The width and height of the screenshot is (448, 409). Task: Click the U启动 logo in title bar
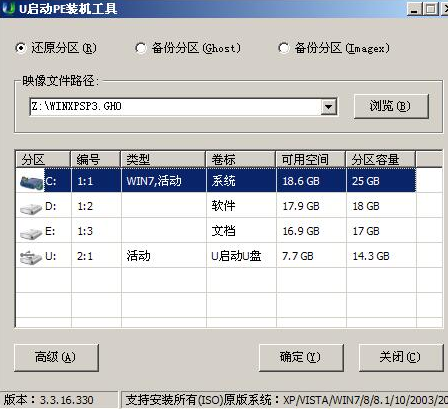[x=9, y=8]
